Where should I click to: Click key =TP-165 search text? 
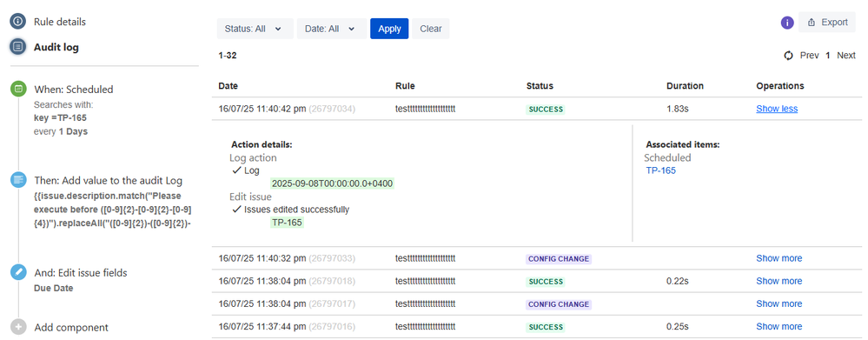pos(60,118)
